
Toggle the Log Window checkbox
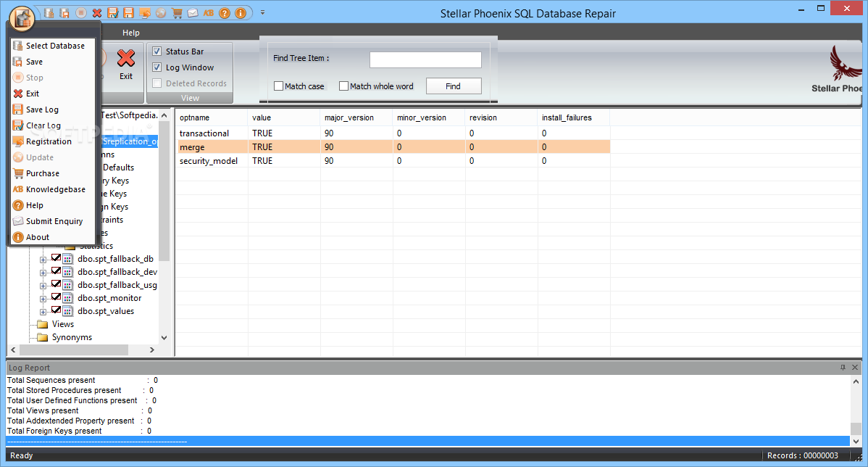point(157,67)
